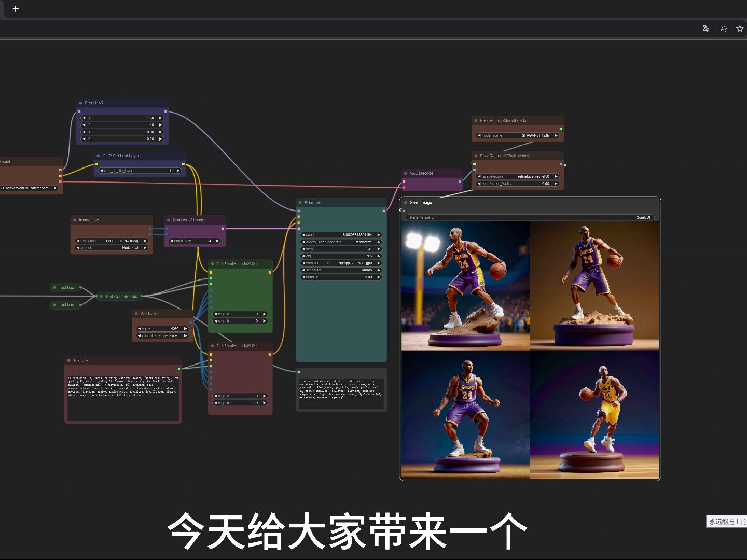747x560 pixels.
Task: Open the model_name GFPGANv1.4.pth dropdown
Action: 518,135
